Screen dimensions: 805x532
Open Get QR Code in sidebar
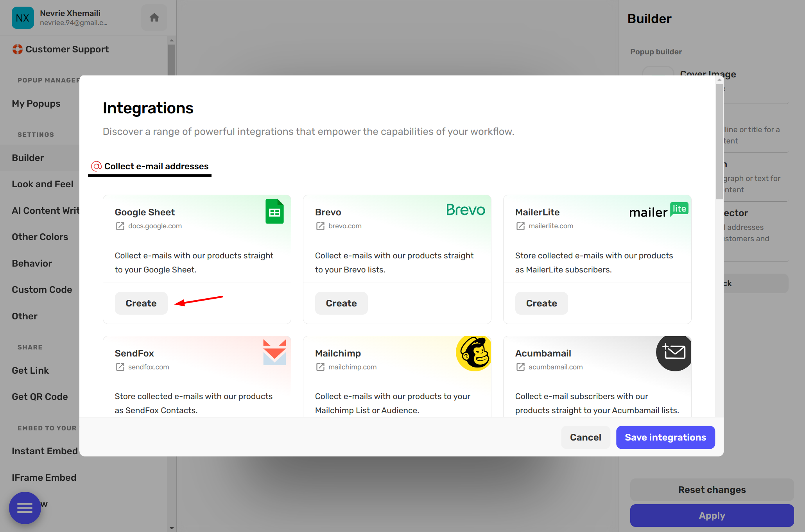[39, 397]
